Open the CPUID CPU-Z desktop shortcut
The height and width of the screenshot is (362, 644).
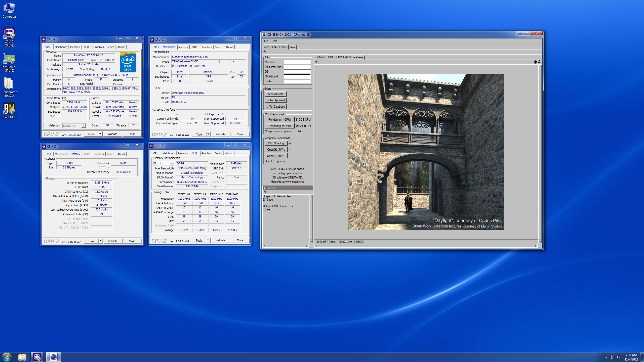tap(9, 37)
